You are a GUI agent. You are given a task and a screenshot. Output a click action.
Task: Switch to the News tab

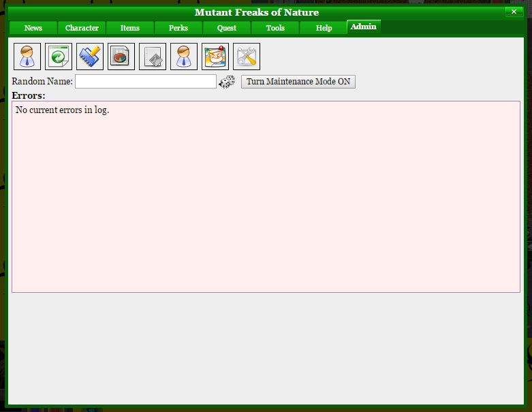point(33,28)
